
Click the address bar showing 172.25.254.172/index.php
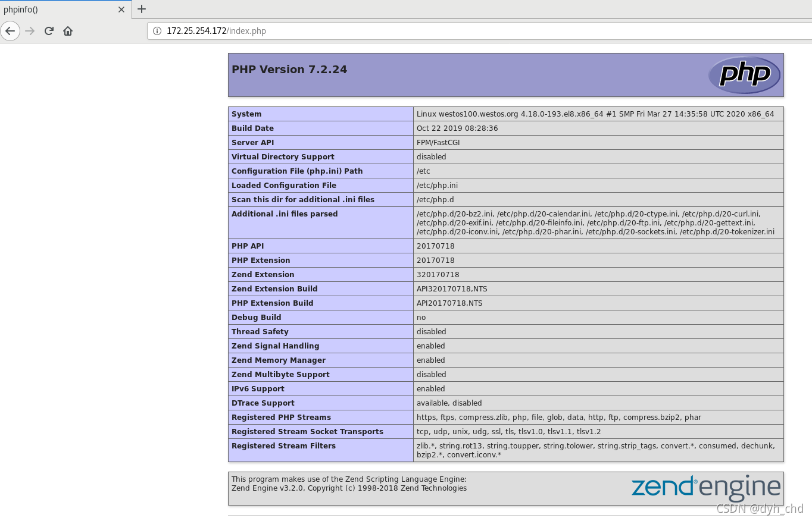(x=479, y=31)
